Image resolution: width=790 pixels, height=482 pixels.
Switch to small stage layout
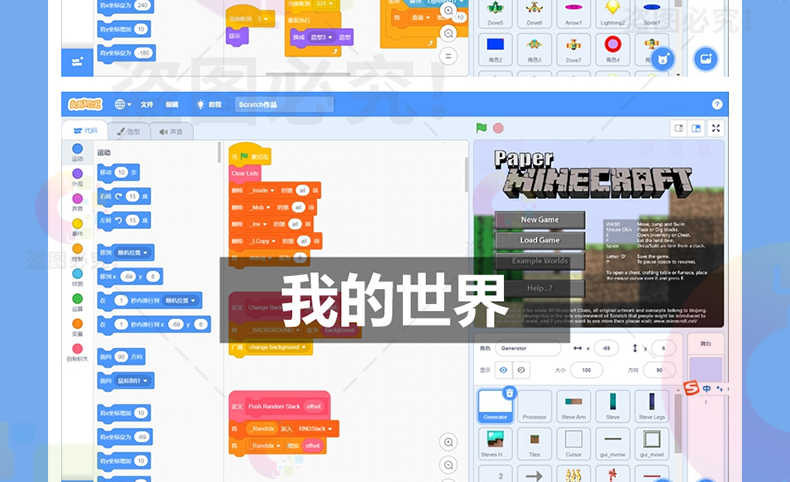679,128
